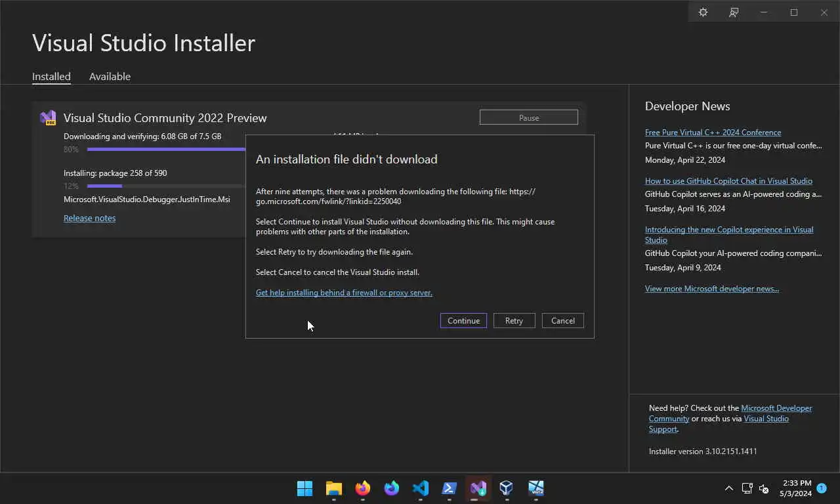Image resolution: width=840 pixels, height=504 pixels.
Task: Open Free Pure Virtual C++ 2024 Conference article
Action: click(713, 133)
